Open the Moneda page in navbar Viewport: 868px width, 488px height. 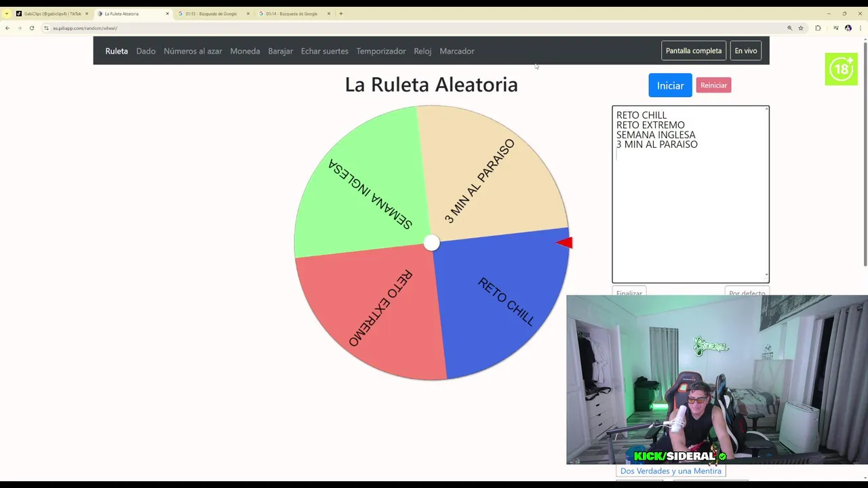[245, 51]
